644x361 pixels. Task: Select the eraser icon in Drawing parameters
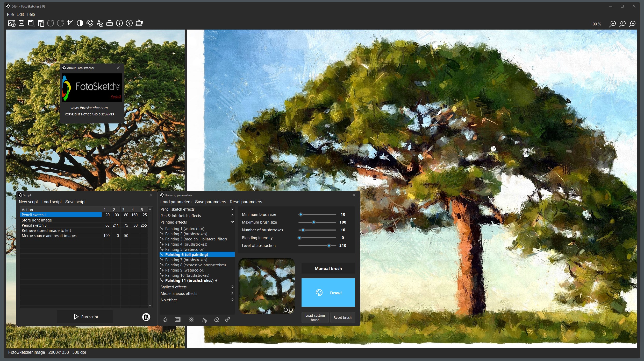click(x=217, y=320)
